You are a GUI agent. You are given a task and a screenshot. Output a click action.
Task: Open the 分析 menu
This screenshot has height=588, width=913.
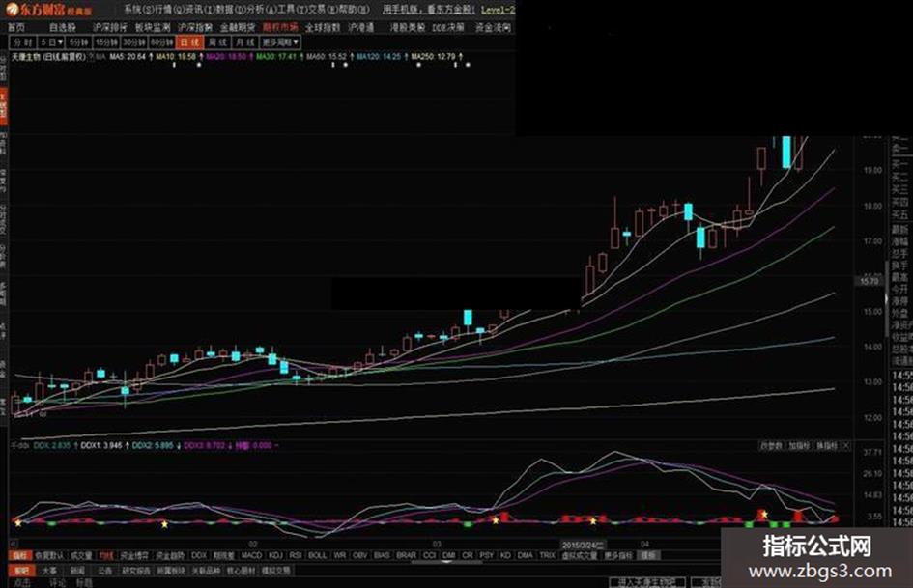(x=262, y=10)
